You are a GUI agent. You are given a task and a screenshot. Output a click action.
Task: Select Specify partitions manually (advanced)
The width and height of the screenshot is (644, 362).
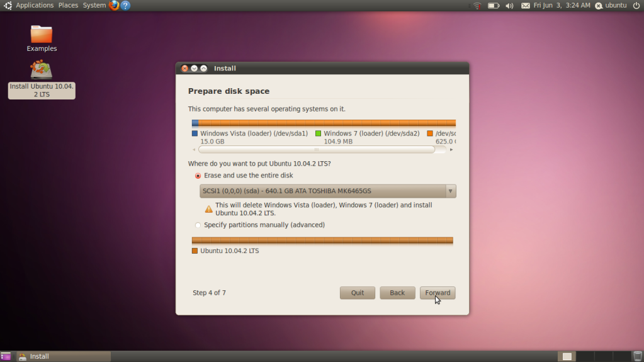pos(259,225)
